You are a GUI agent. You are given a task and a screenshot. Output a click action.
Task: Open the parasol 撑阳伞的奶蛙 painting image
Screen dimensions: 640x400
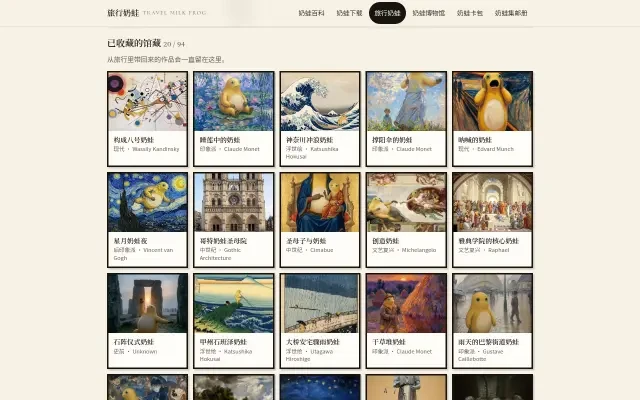point(407,102)
